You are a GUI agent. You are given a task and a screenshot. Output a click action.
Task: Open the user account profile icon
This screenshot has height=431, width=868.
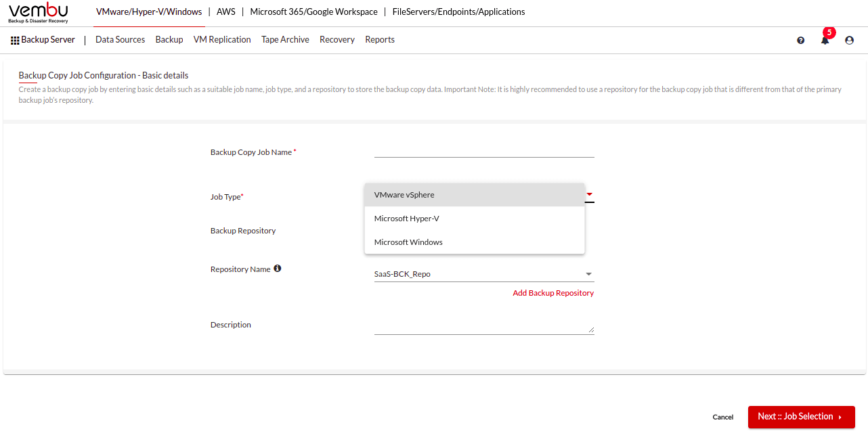click(x=849, y=41)
